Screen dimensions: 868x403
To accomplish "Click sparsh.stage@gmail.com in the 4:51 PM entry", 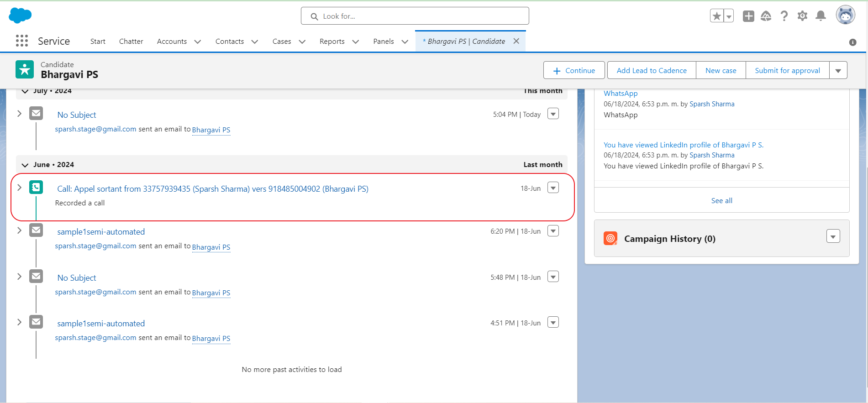I will pos(96,337).
